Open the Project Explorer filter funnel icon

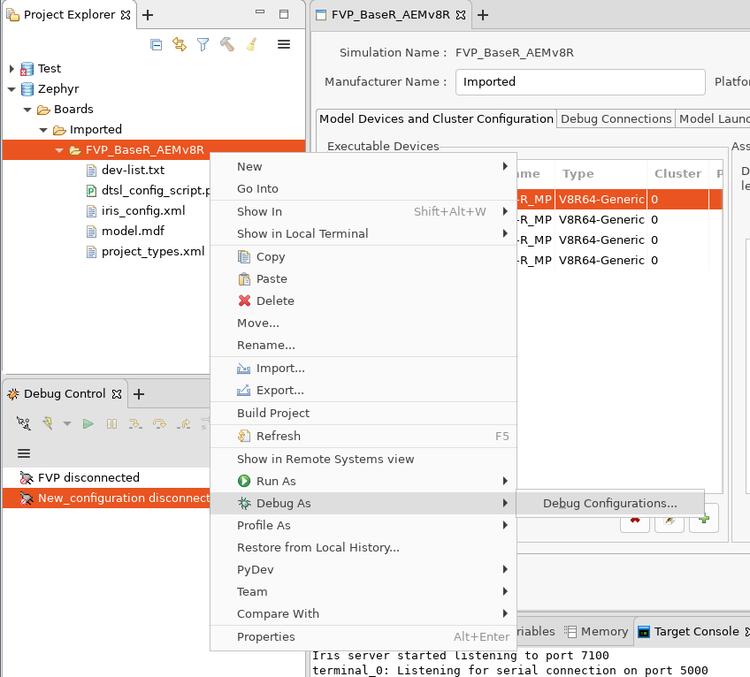tap(203, 45)
